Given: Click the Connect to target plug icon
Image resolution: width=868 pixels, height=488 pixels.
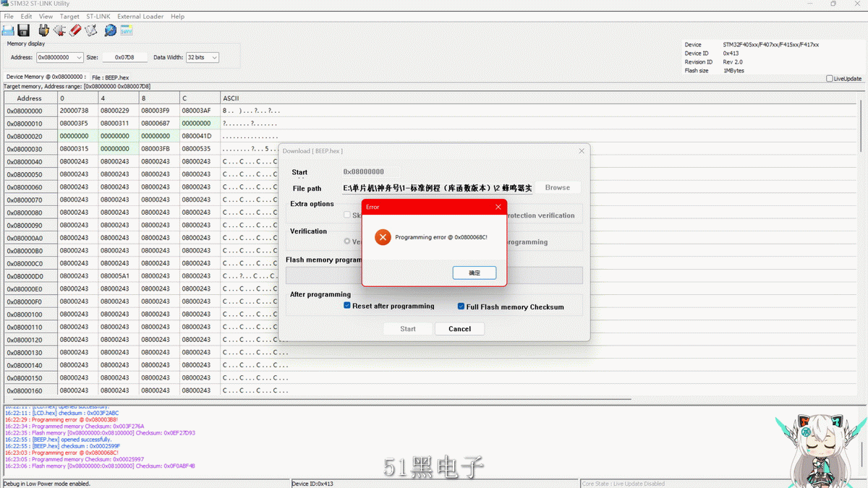Looking at the screenshot, I should (x=43, y=30).
